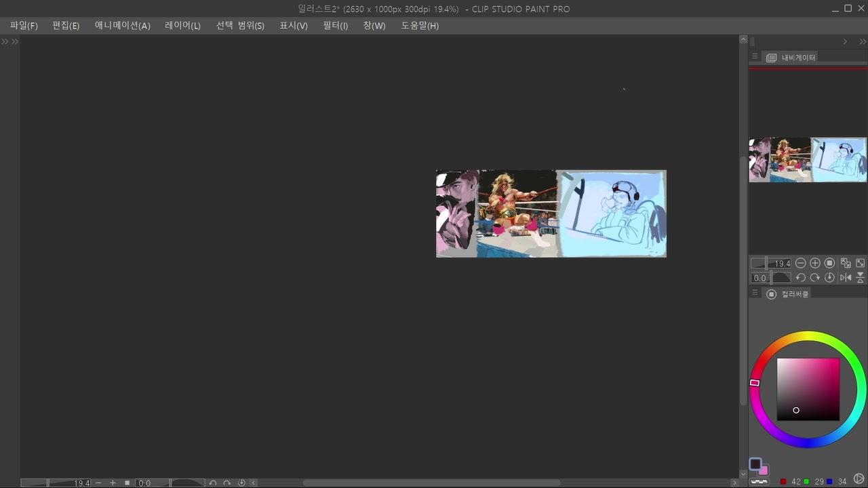The image size is (868, 488).
Task: Open the 편집(E) menu
Action: click(66, 26)
